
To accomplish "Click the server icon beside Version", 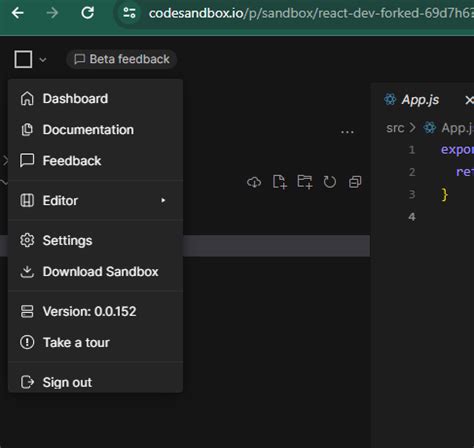I will (27, 311).
